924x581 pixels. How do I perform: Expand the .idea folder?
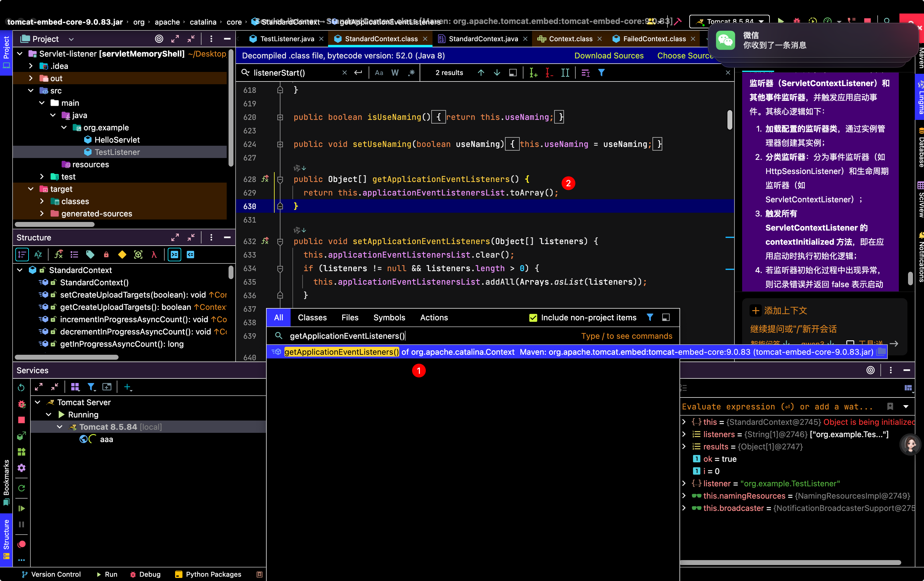[31, 66]
